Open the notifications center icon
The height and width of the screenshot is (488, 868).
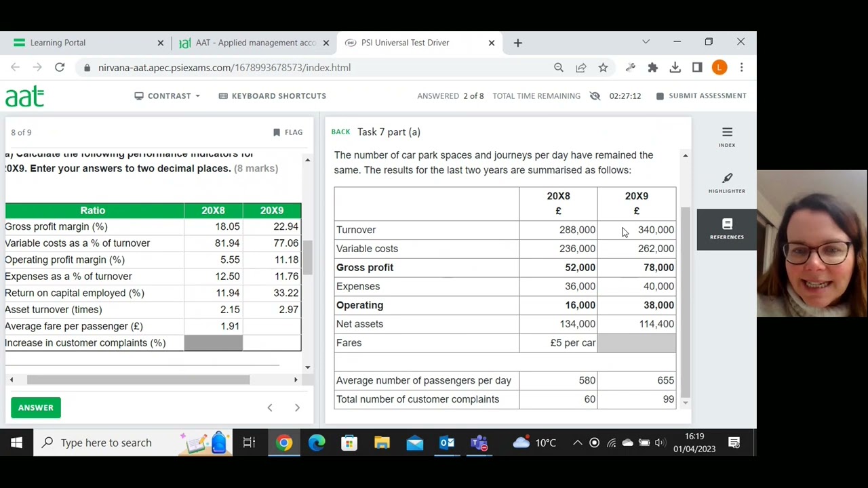pyautogui.click(x=734, y=443)
